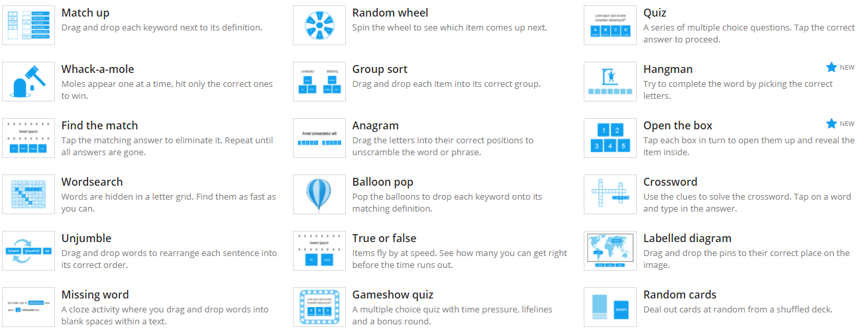Open the Balloon pop balloon icon
868x333 pixels.
pos(319,194)
